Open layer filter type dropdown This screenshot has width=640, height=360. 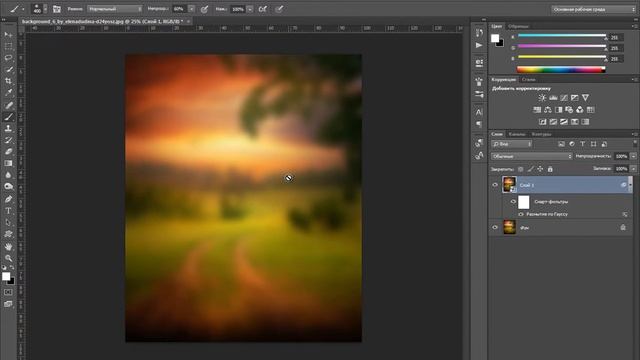(x=511, y=144)
